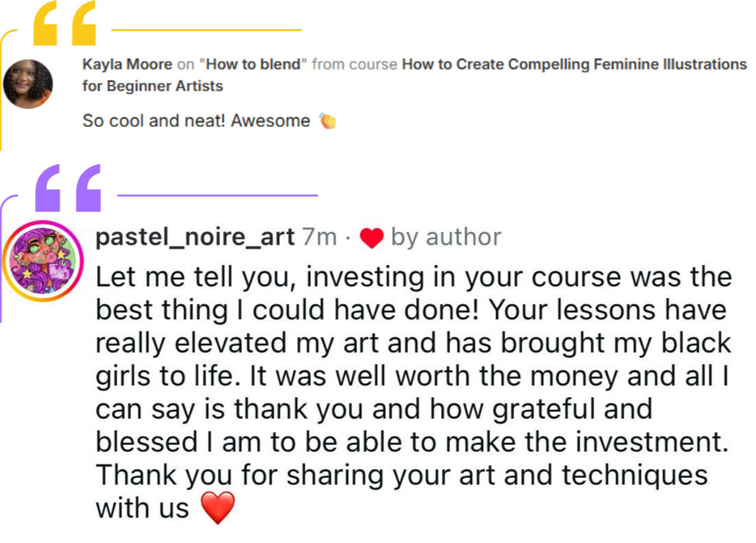756x543 pixels.
Task: Click the purple horizontal line divider
Action: tap(217, 194)
